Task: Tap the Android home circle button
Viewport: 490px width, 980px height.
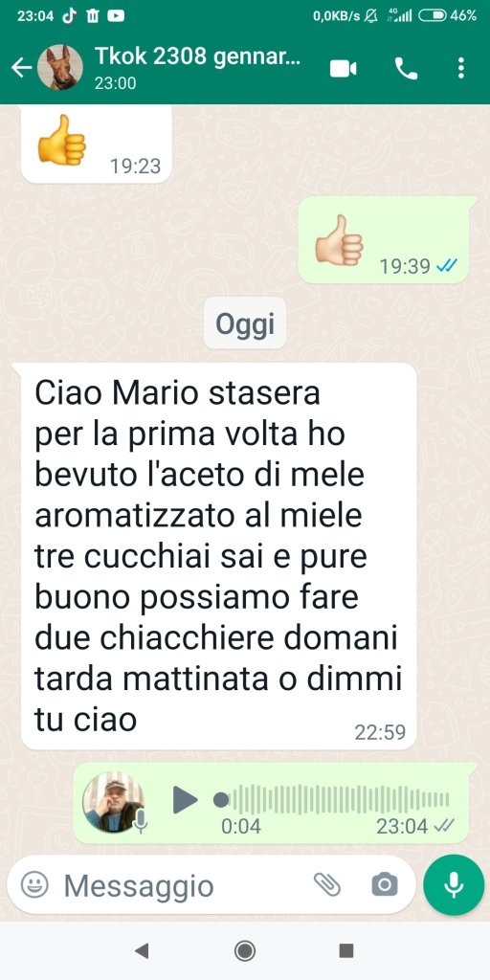Action: [244, 950]
